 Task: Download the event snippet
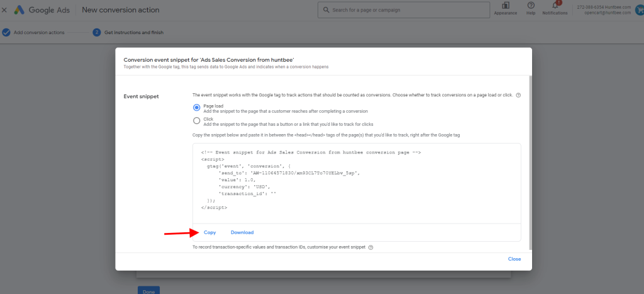click(242, 232)
